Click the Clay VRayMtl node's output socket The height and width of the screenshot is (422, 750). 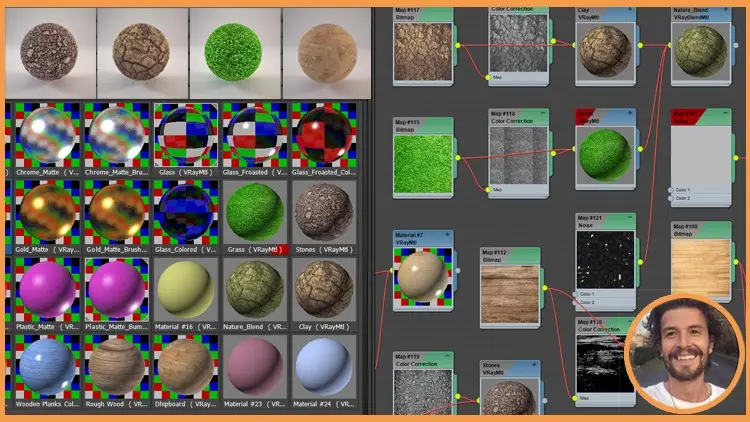tap(640, 45)
